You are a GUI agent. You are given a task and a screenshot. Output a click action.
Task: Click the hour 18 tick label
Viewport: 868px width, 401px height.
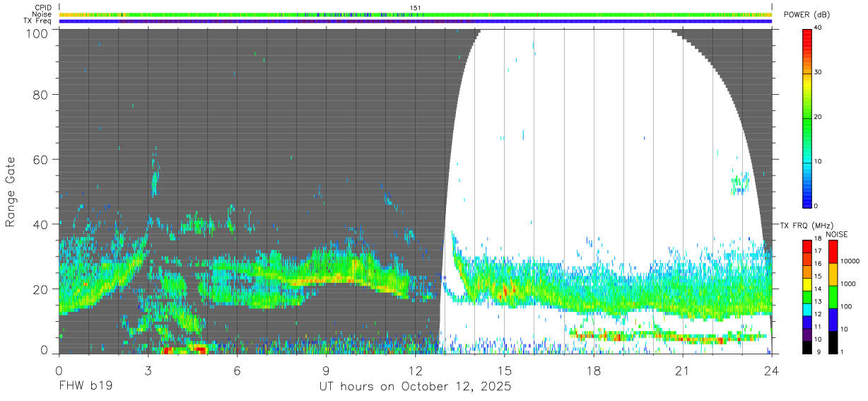(593, 370)
